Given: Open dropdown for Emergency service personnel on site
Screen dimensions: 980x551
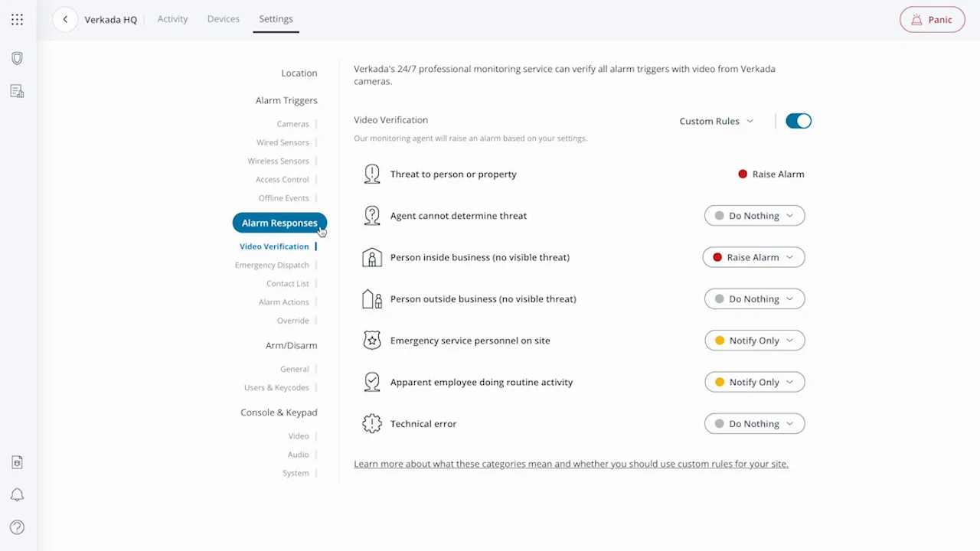Looking at the screenshot, I should (754, 341).
